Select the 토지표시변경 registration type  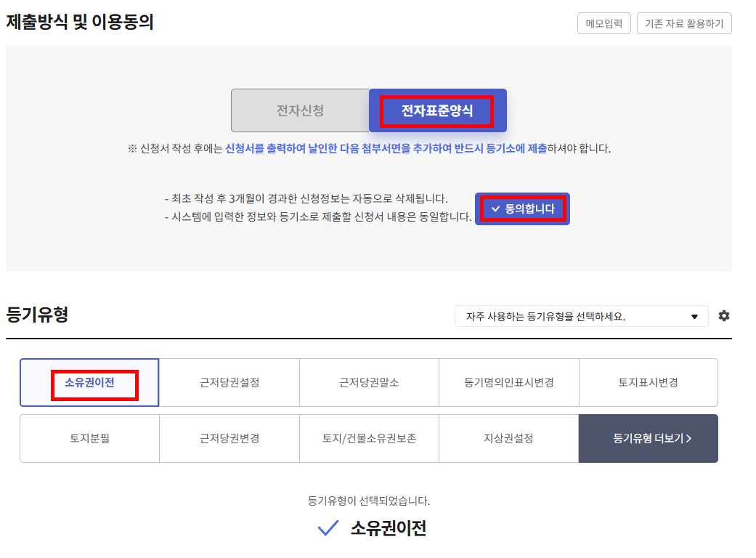click(x=648, y=382)
